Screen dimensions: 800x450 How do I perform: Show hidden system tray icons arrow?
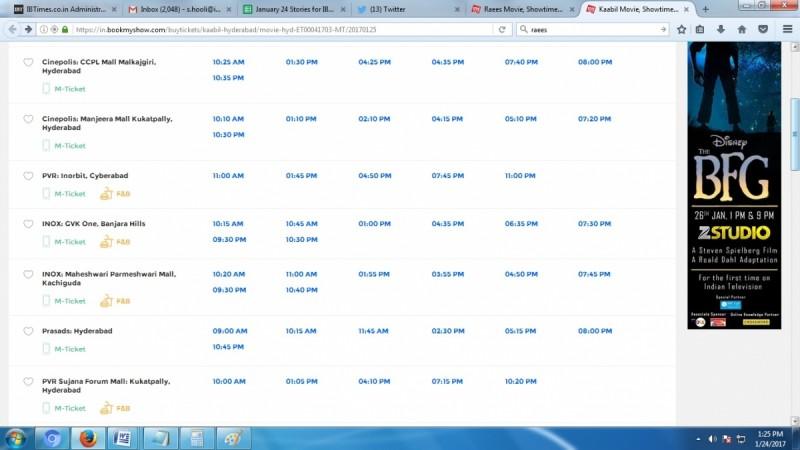[698, 439]
